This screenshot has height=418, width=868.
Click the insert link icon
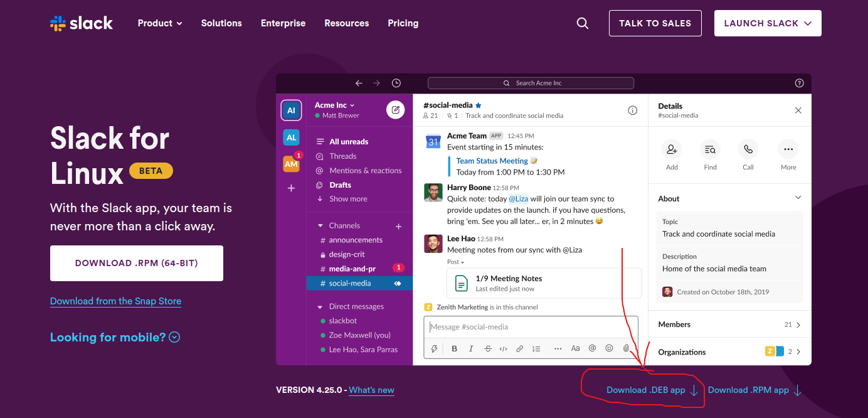(519, 348)
